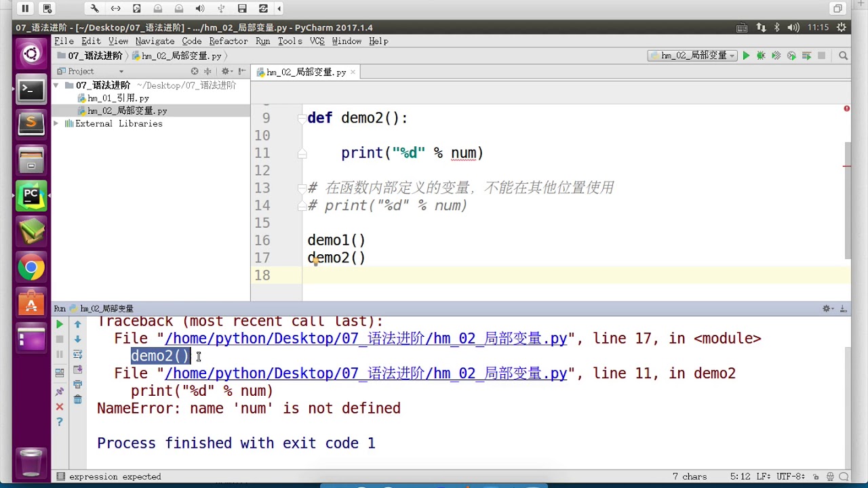Click hm_02_局部变量.py breadcrumb in navigation bar
Viewport: 868px width, 488px height.
click(177, 56)
